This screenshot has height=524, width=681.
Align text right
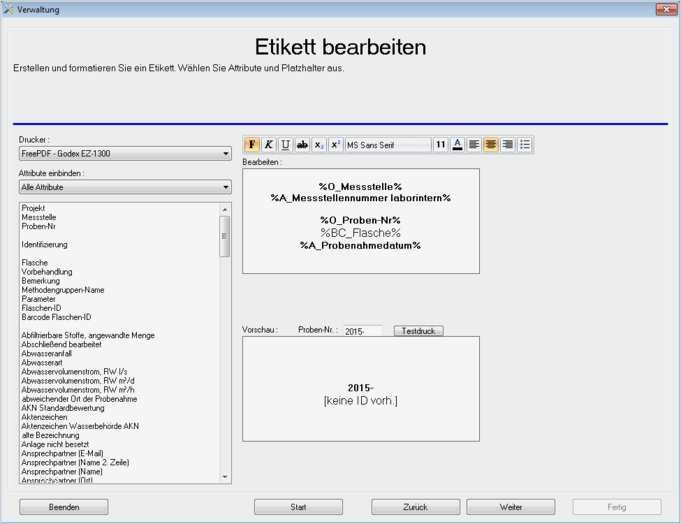point(507,145)
